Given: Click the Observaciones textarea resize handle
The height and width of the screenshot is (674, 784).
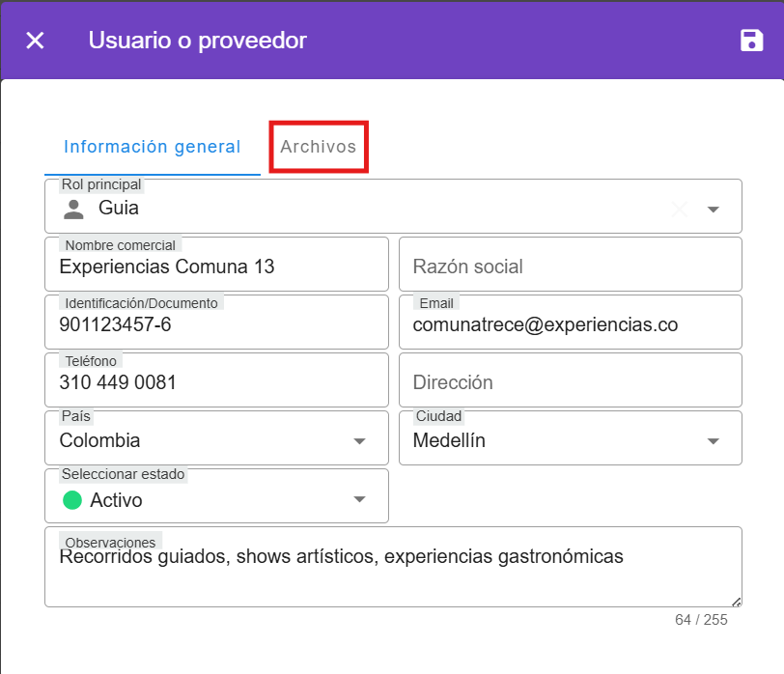Looking at the screenshot, I should tap(736, 601).
